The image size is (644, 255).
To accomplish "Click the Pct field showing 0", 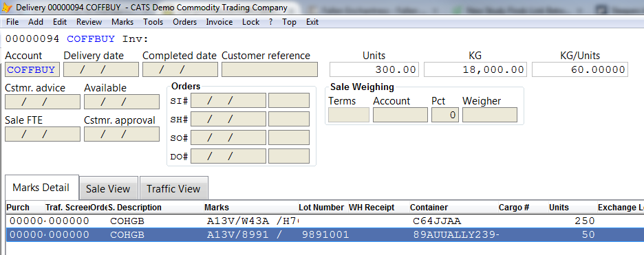I will (444, 115).
